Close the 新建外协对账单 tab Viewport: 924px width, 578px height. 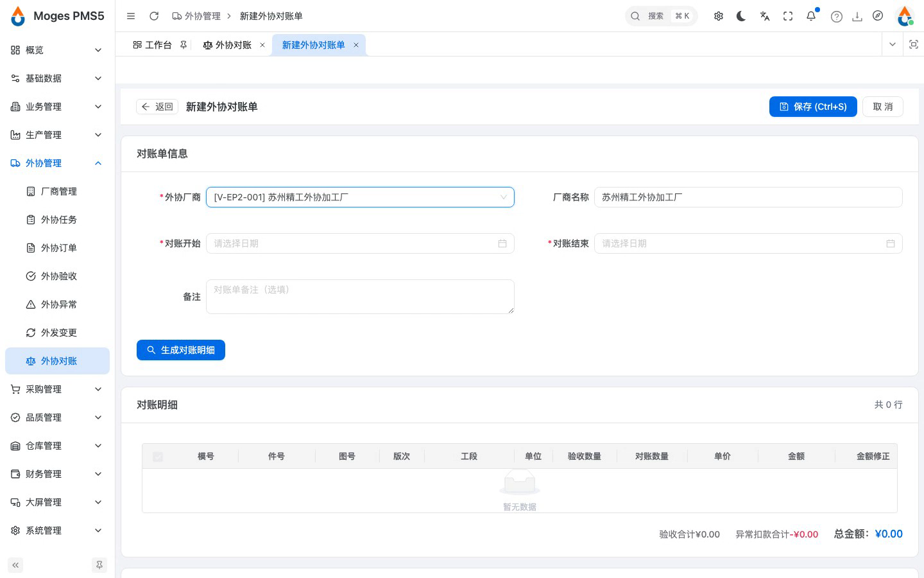click(x=356, y=45)
